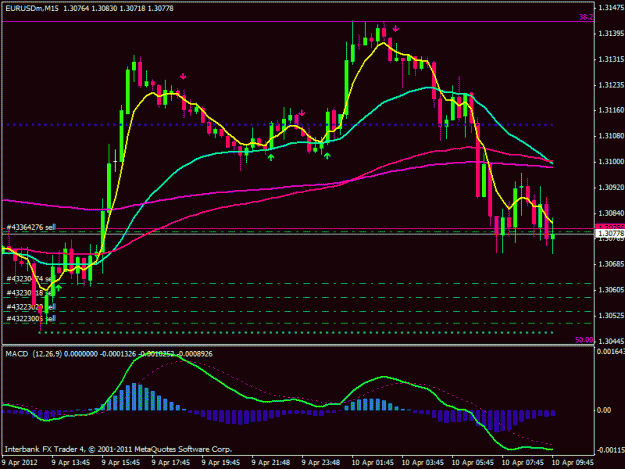
Task: Select the pink down arrow above the 9 Apr 17:45 candles
Action: tap(183, 77)
